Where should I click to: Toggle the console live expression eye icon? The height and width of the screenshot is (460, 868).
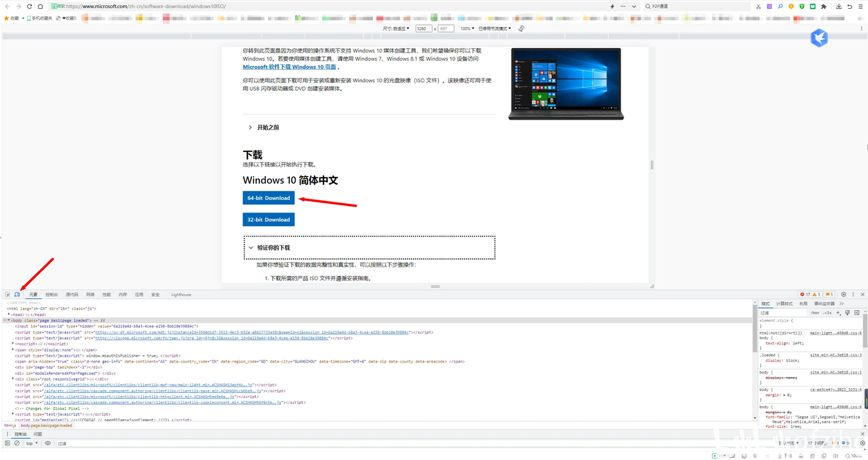point(47,443)
